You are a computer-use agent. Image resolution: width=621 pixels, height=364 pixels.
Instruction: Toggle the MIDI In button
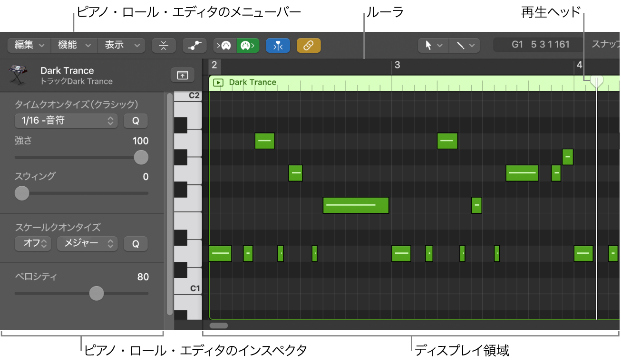225,45
